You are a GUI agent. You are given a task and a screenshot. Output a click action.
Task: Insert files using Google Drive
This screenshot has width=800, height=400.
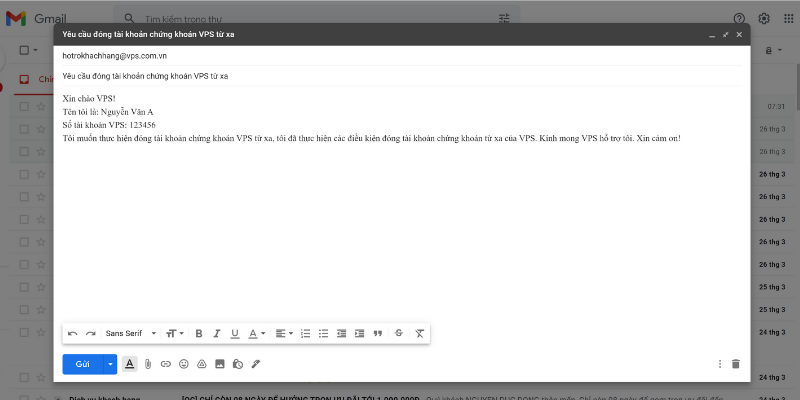(x=202, y=364)
